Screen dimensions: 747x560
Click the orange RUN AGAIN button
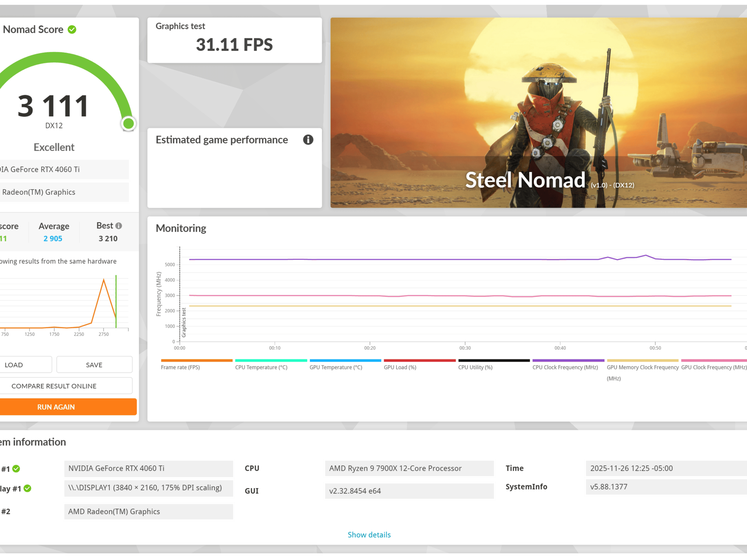coord(68,407)
